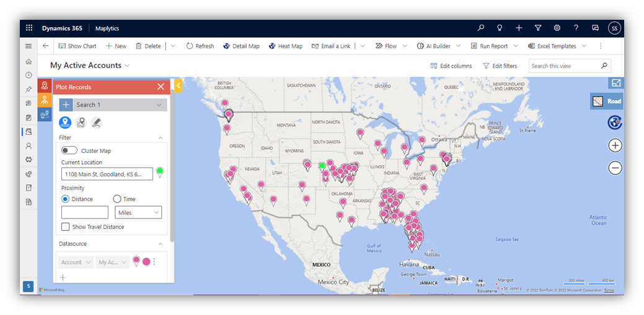Open the Miles unit dropdown
The height and width of the screenshot is (315, 644).
[138, 212]
